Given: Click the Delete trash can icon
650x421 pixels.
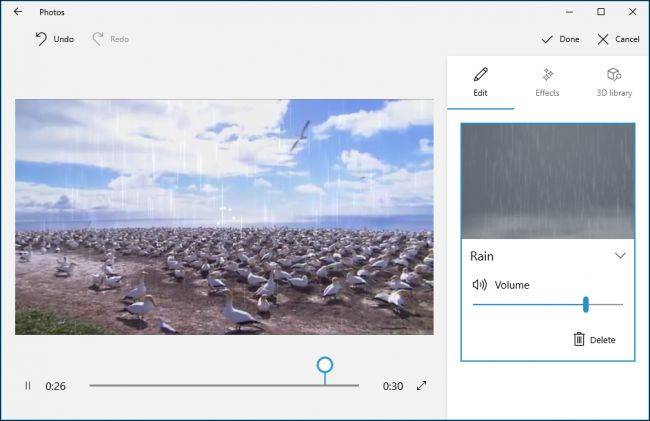Looking at the screenshot, I should 579,339.
